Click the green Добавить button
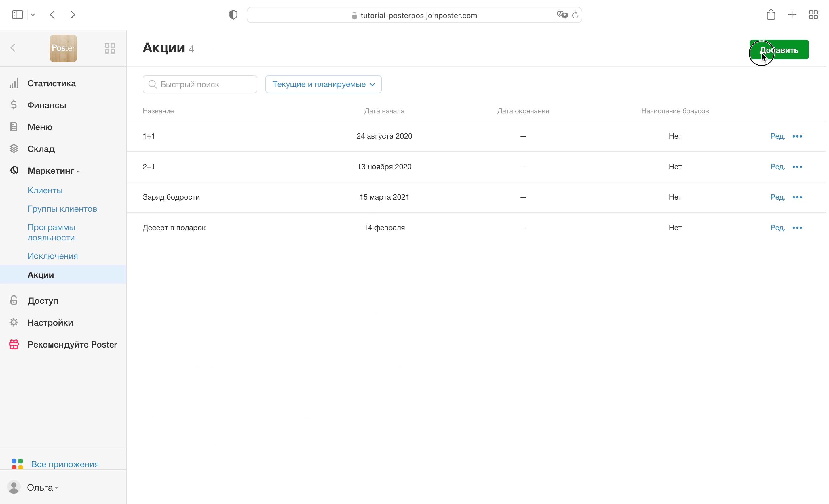Screen dimensions: 829x504 [x=779, y=50]
